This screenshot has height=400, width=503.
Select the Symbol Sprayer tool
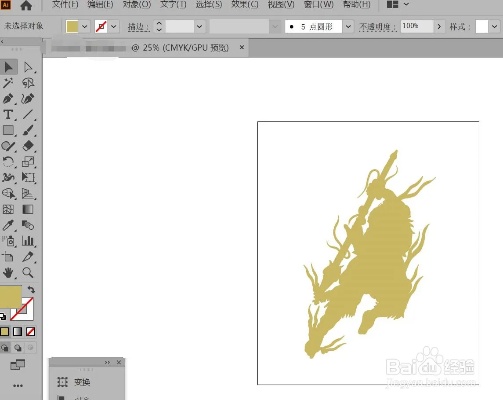coord(8,241)
